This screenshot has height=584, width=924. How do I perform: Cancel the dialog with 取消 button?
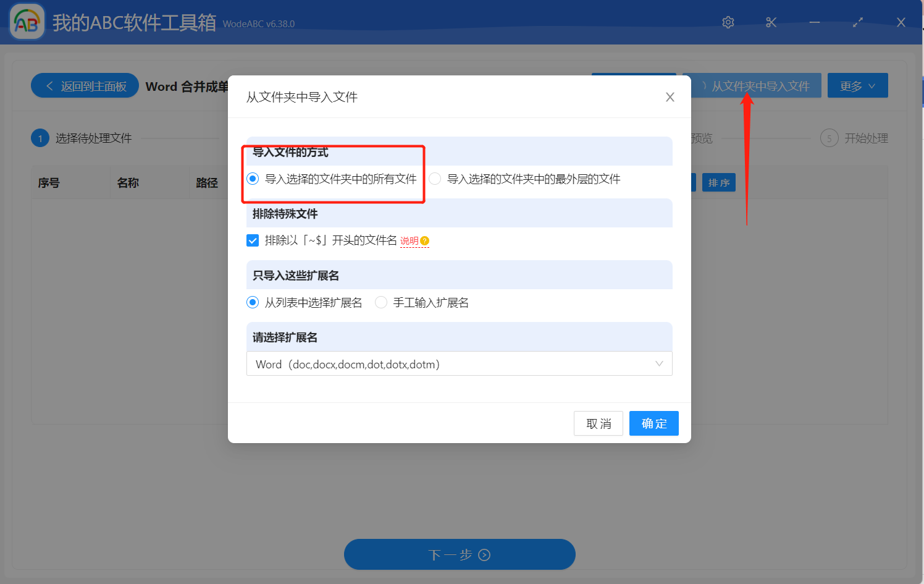[598, 423]
